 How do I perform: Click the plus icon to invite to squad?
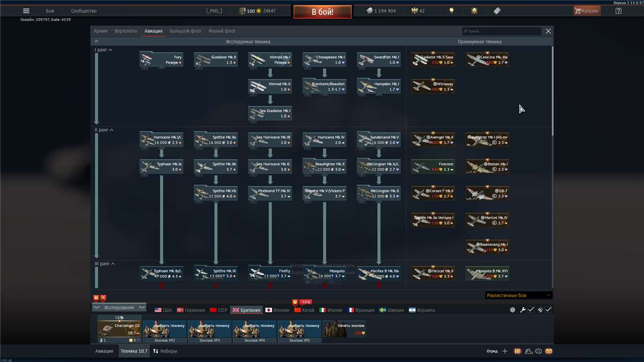pyautogui.click(x=504, y=351)
